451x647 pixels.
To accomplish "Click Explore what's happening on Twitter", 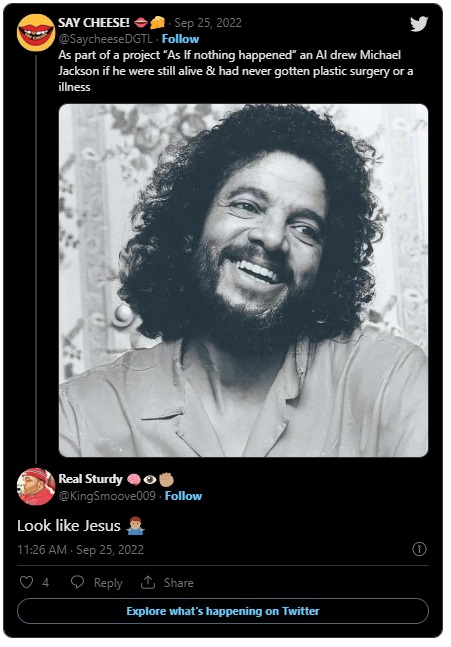I will [x=223, y=611].
